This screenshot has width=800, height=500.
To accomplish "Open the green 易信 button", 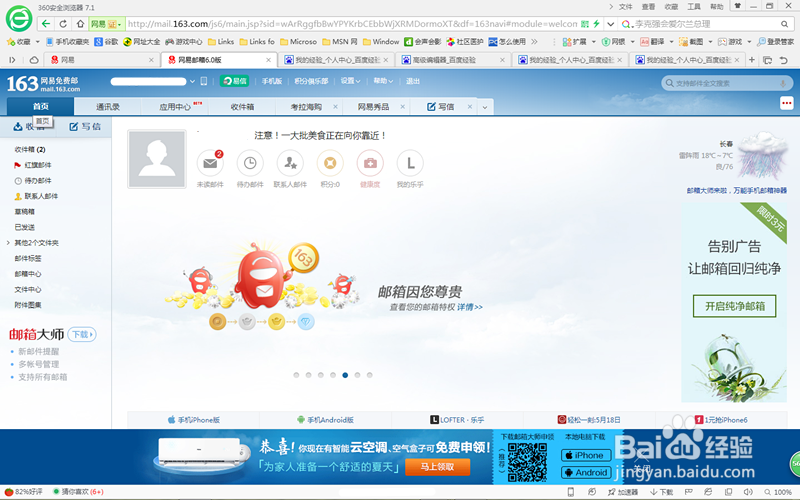I will (x=234, y=81).
